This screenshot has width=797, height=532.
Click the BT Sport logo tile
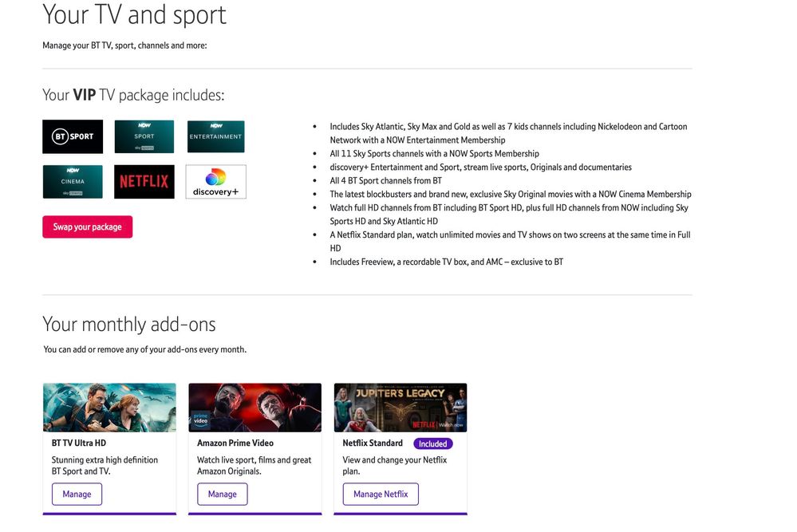coord(73,136)
